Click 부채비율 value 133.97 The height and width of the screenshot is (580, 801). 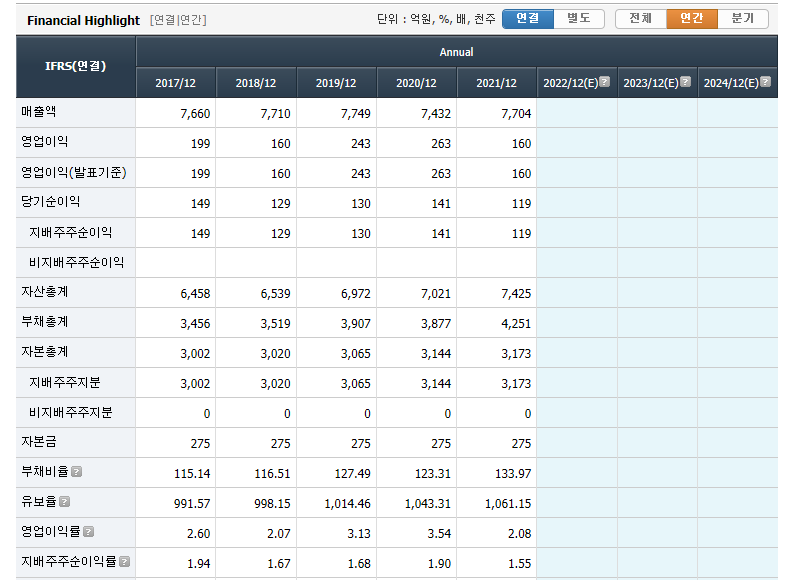(513, 474)
